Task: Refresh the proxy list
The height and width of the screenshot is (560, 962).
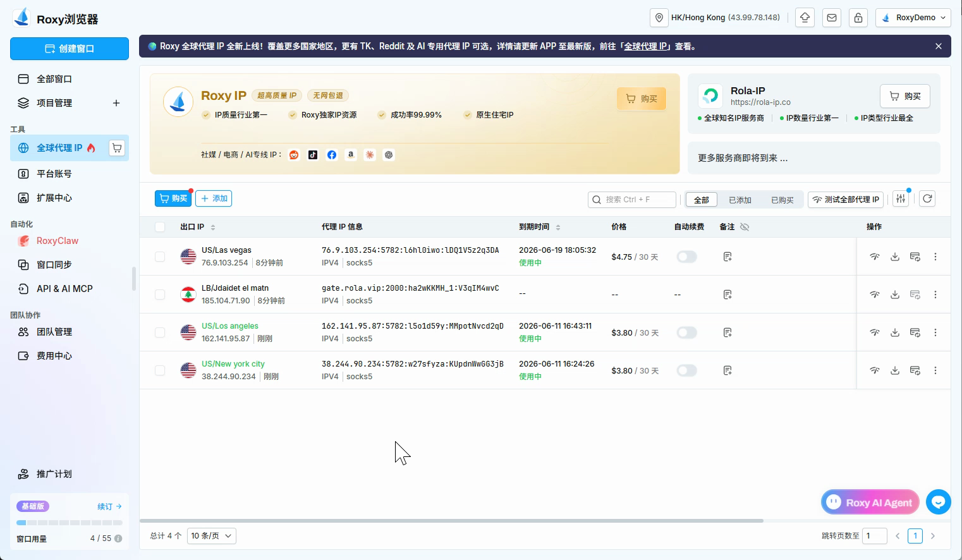Action: (927, 199)
